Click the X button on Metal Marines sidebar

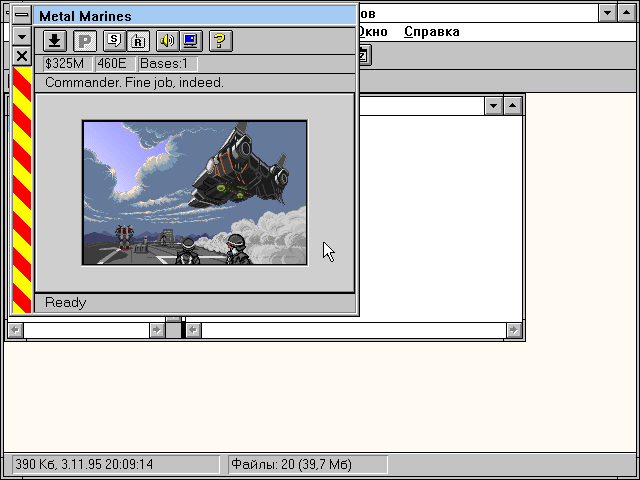(22, 56)
